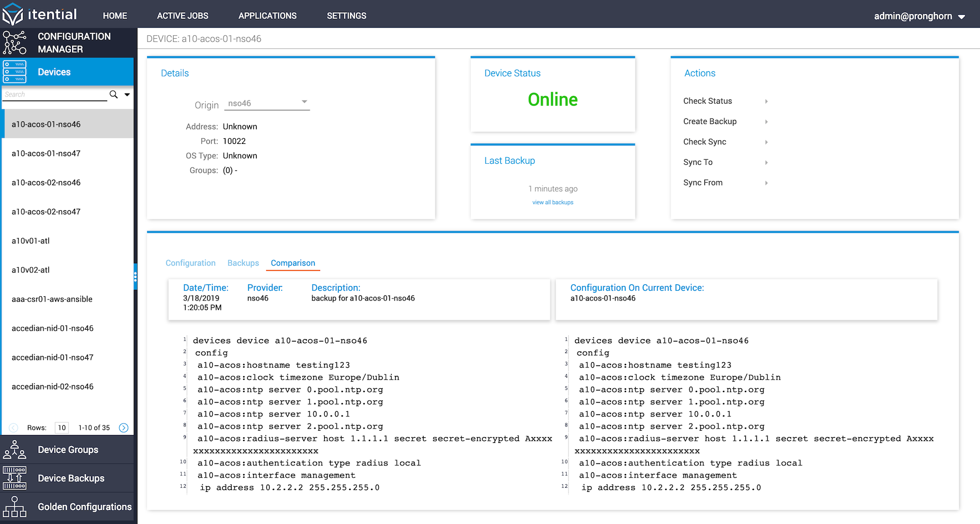Click the 'DEVICE: a10-acos-01-nso46' header

(204, 39)
